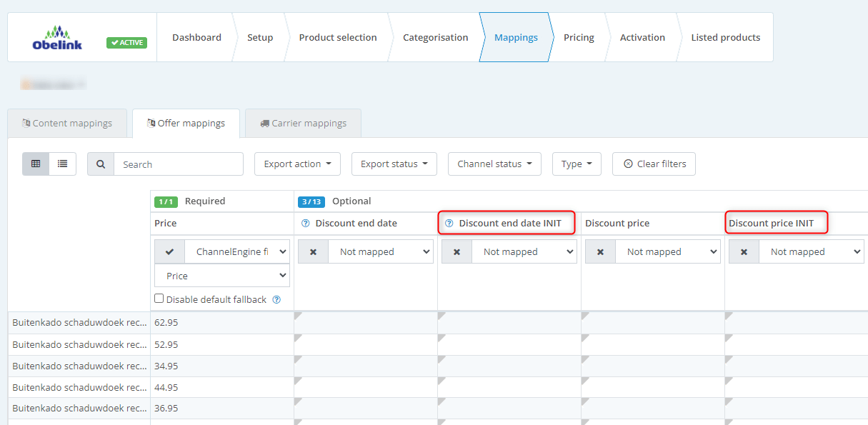Open the Price field dropdown
Viewport: 868px width, 425px height.
point(221,275)
